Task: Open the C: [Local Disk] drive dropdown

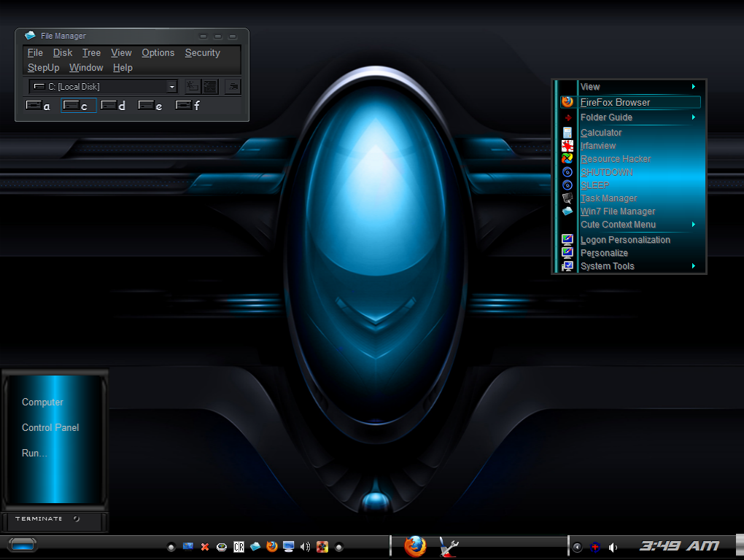Action: pos(172,87)
